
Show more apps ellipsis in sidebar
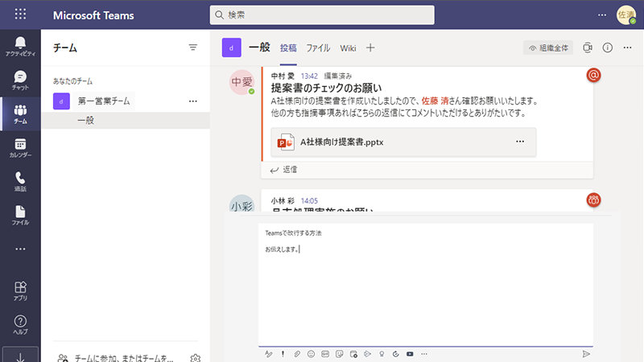tap(20, 249)
